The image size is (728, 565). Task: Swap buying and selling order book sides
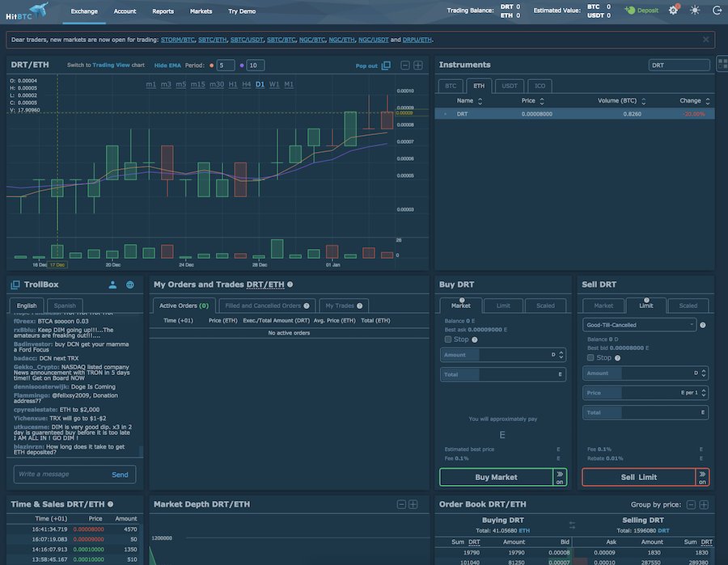[x=572, y=525]
